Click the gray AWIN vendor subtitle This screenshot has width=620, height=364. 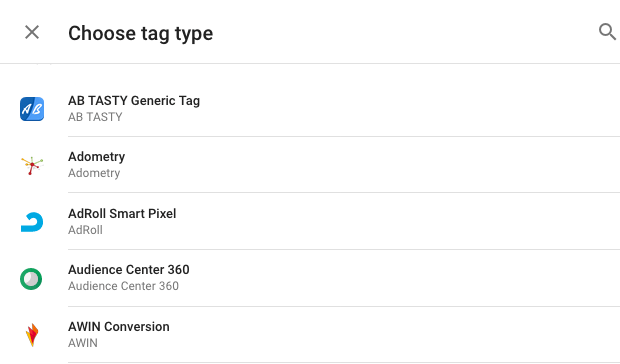point(83,343)
